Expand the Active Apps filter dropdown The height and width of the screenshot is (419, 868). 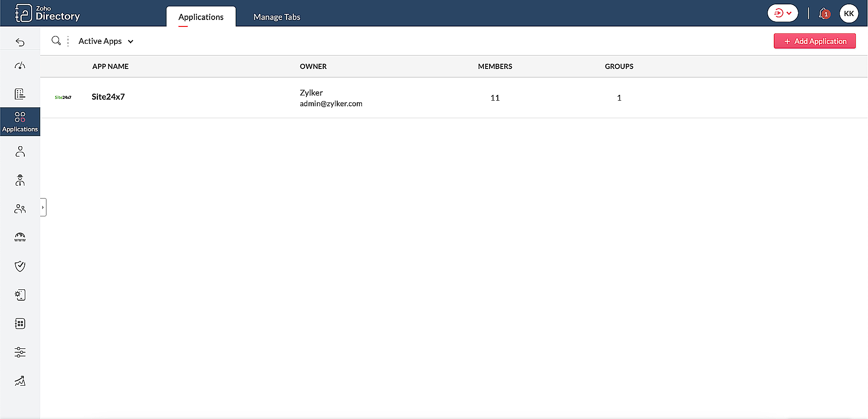click(106, 41)
